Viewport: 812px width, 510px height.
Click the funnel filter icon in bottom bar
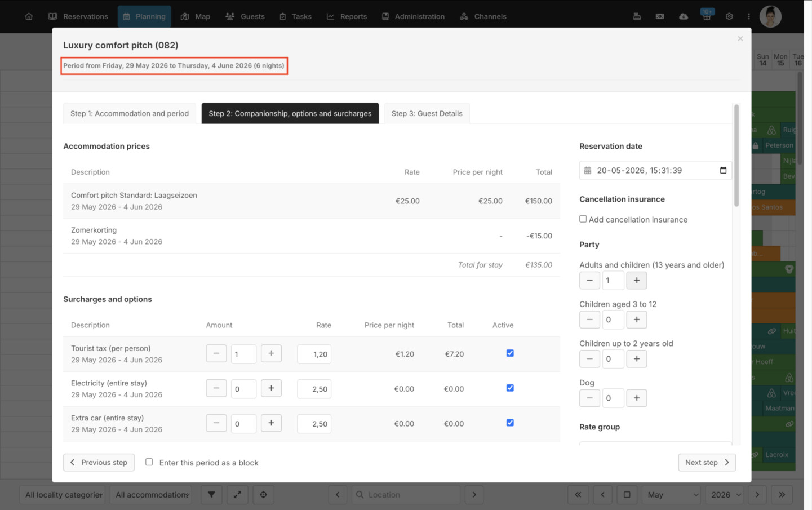coord(211,494)
